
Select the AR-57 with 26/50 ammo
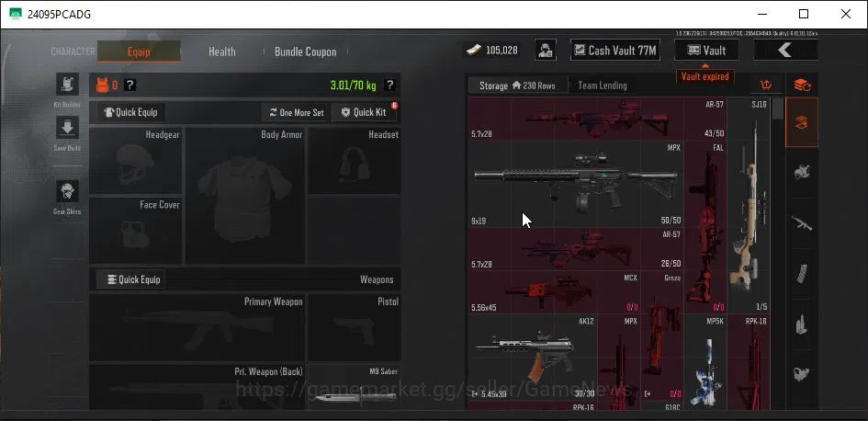576,249
